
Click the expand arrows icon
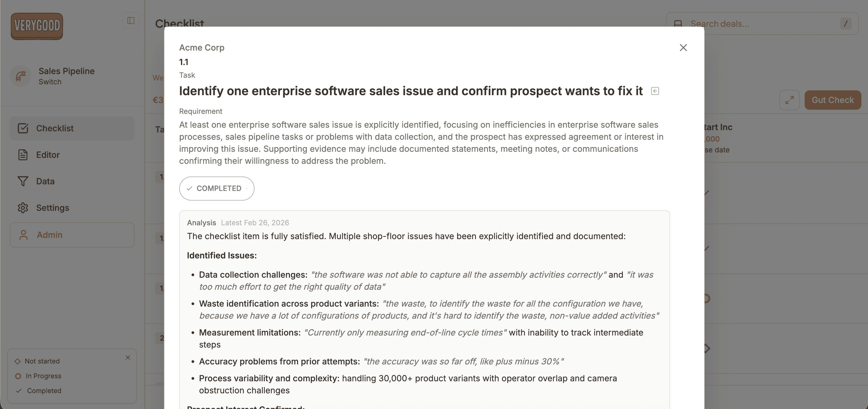pyautogui.click(x=789, y=100)
